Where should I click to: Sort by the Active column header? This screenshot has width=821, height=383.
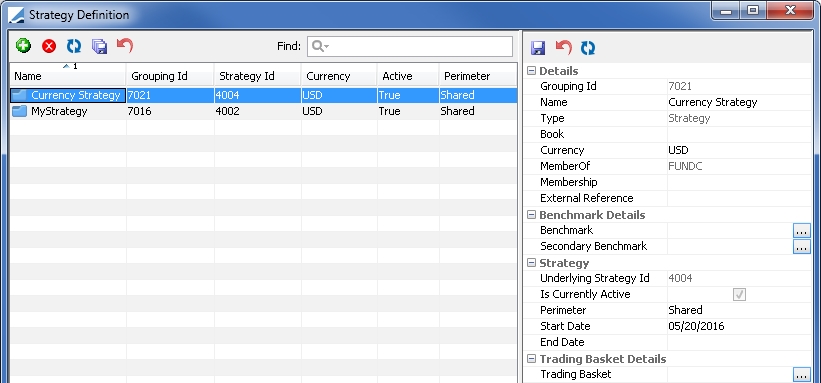point(408,76)
